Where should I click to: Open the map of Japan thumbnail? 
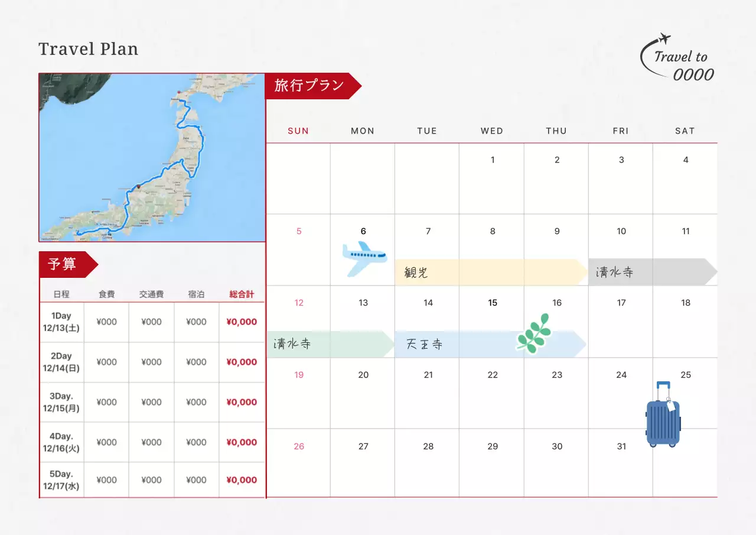[151, 157]
